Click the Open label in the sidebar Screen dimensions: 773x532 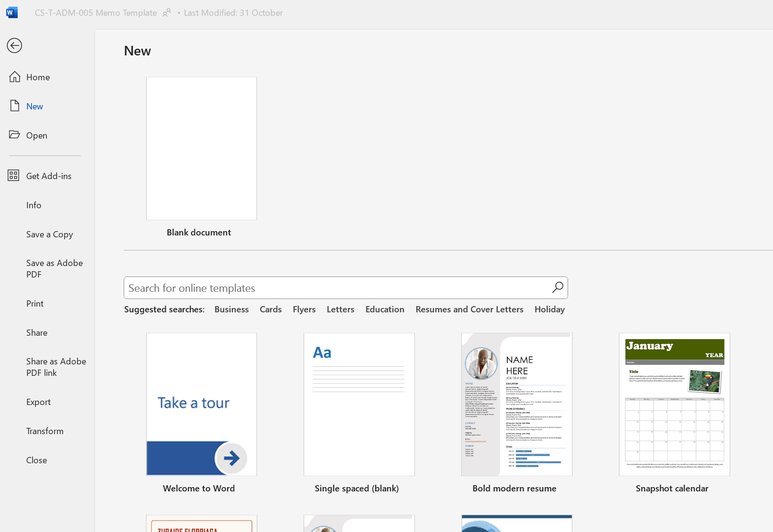[37, 135]
